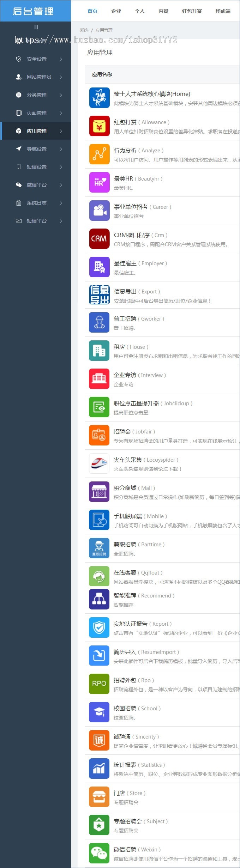The height and width of the screenshot is (868, 240).
Task: Click the camera icon of 事业单位招考
Action: point(99,211)
